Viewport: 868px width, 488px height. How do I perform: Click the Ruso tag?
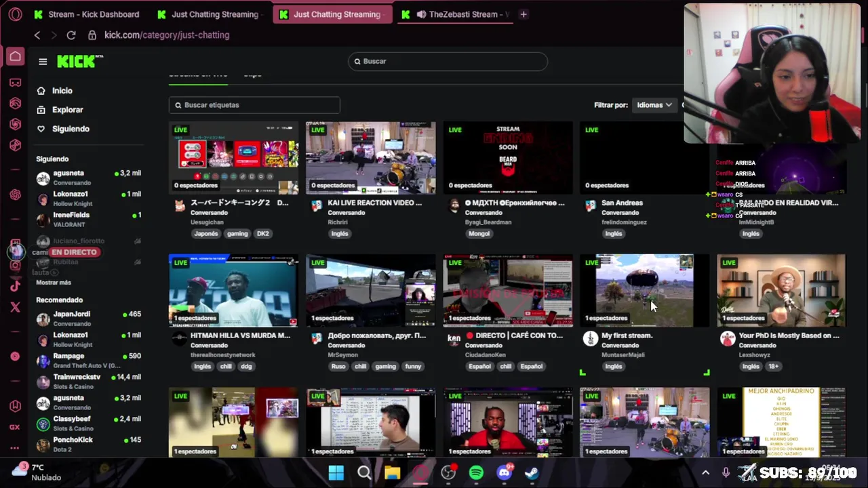coord(338,367)
